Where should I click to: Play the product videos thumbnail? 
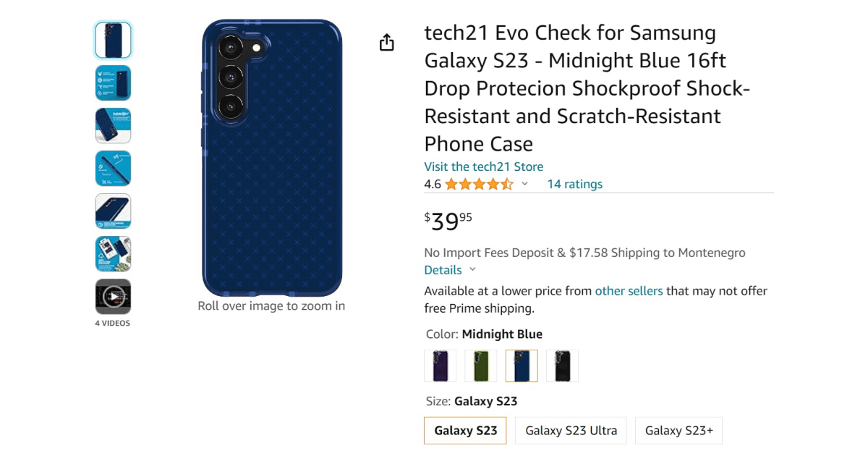click(x=113, y=296)
